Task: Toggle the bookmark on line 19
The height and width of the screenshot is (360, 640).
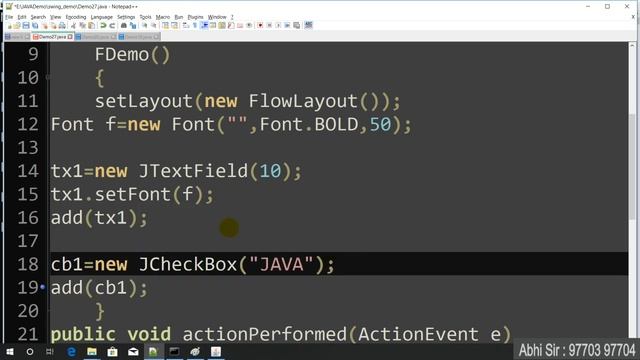Action: (x=43, y=287)
